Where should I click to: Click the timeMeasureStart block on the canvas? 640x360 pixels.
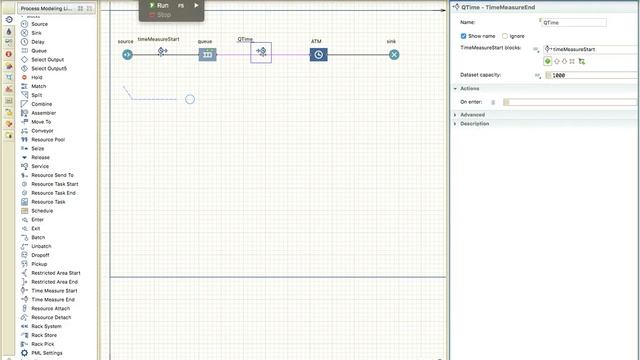coord(162,51)
